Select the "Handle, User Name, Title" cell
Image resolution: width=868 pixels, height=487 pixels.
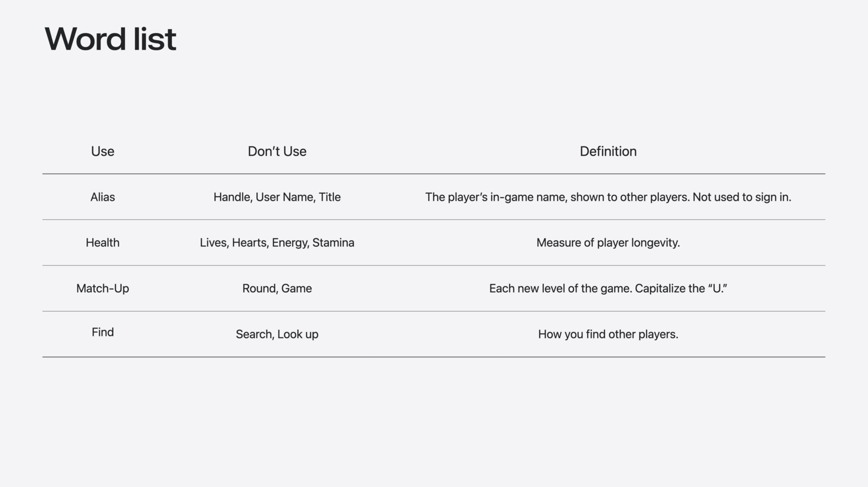(x=277, y=197)
